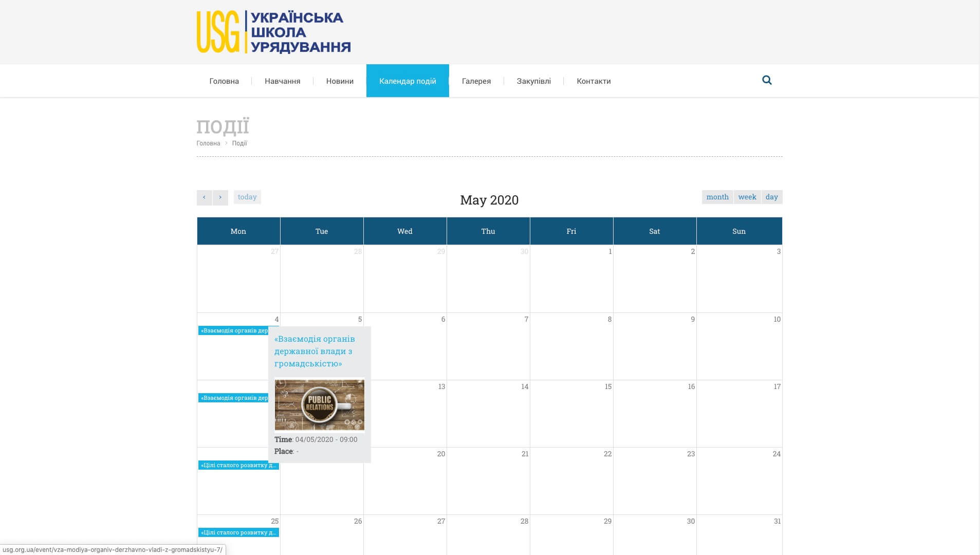This screenshot has width=980, height=555.
Task: Open Навчання menu item
Action: pos(282,81)
